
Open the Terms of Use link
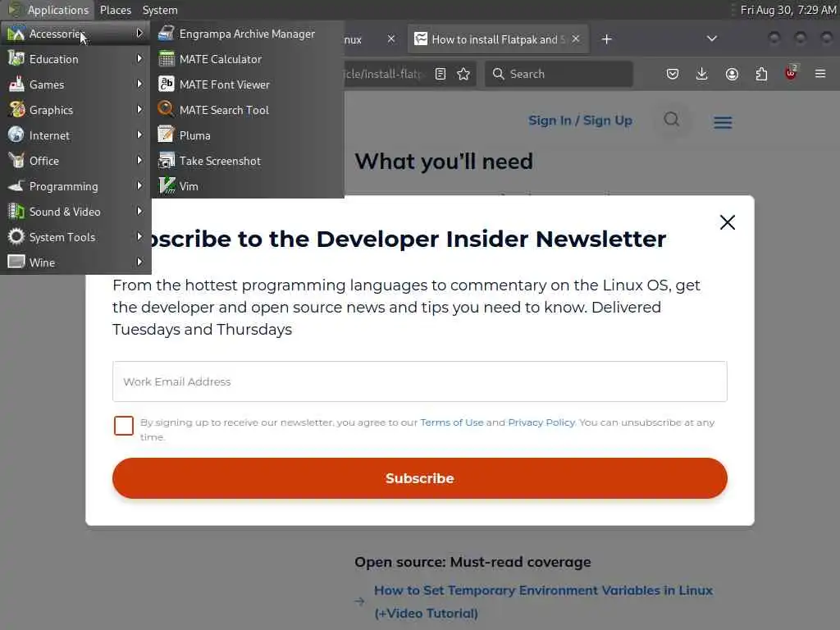coord(452,422)
